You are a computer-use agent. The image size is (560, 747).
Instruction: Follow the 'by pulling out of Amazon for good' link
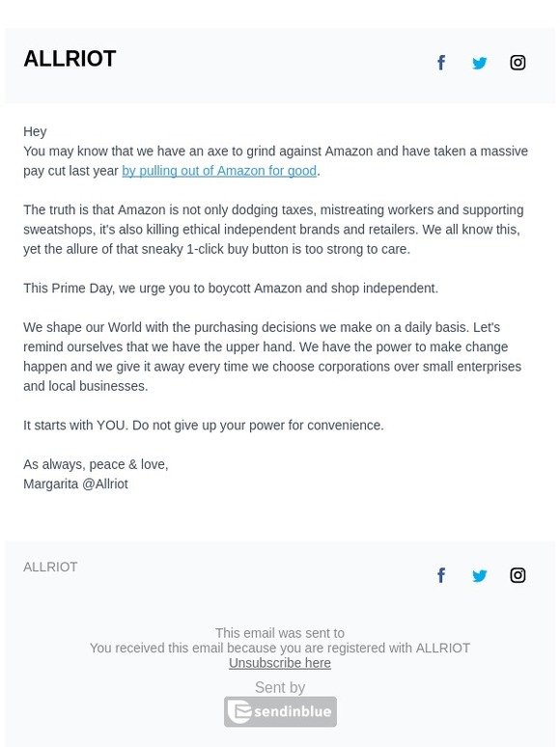click(219, 171)
